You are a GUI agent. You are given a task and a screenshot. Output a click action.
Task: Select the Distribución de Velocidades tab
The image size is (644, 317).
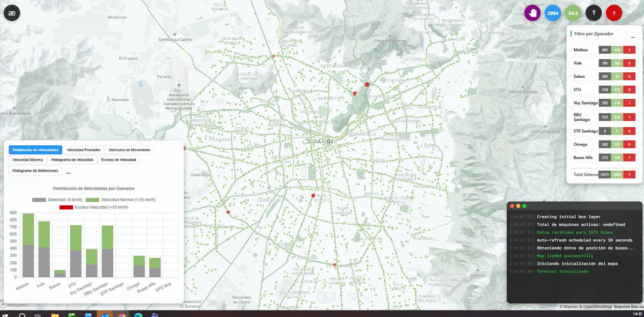pos(35,150)
